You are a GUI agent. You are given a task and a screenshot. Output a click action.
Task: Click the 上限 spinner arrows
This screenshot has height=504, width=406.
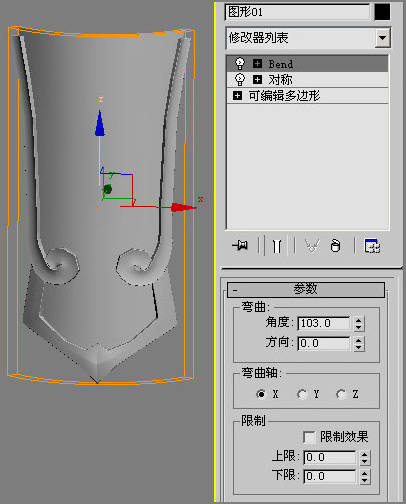click(x=364, y=457)
